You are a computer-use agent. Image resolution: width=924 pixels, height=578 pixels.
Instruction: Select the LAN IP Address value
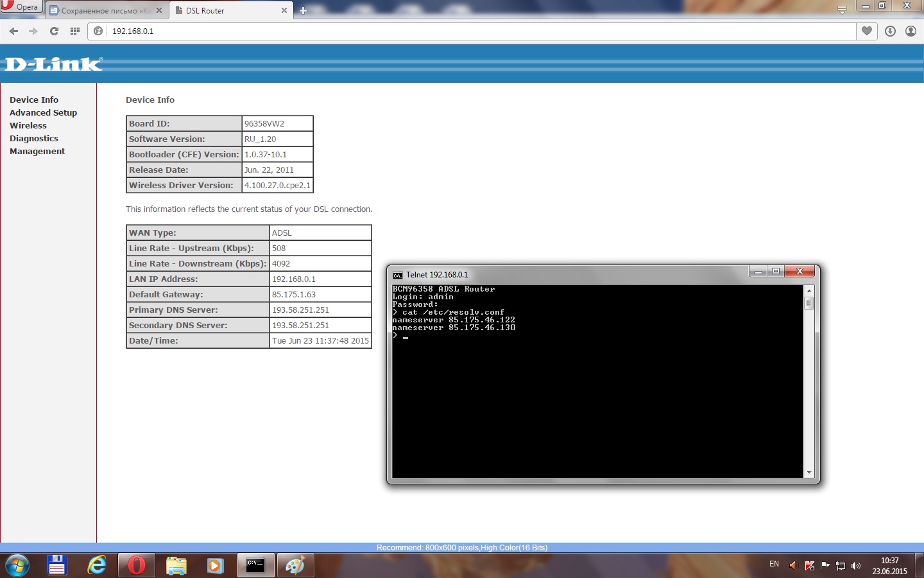[294, 279]
